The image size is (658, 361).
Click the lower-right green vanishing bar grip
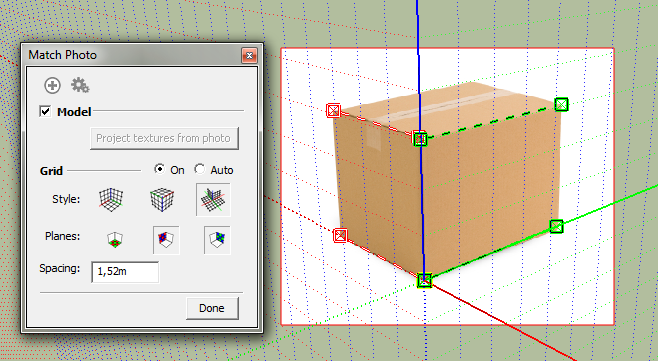coord(556,227)
